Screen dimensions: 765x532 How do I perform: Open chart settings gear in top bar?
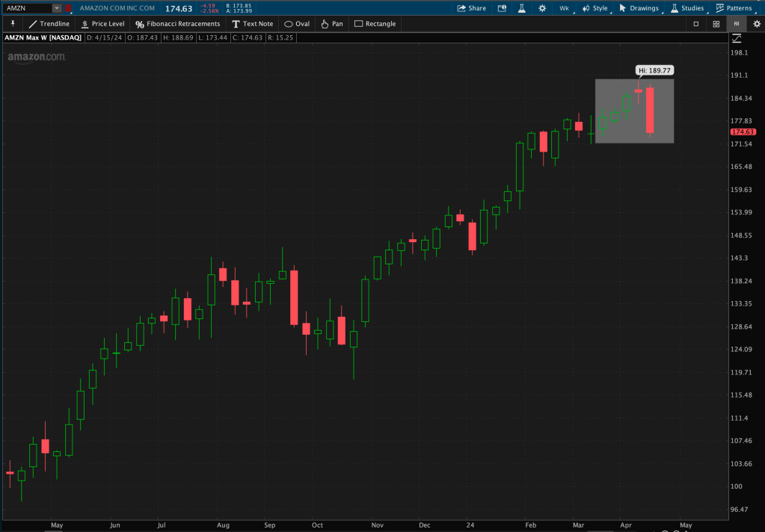[x=542, y=8]
